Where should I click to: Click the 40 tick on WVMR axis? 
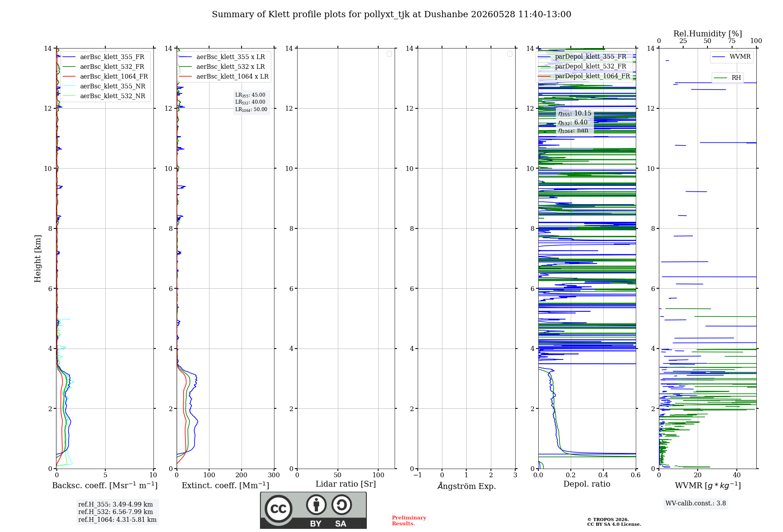[737, 475]
